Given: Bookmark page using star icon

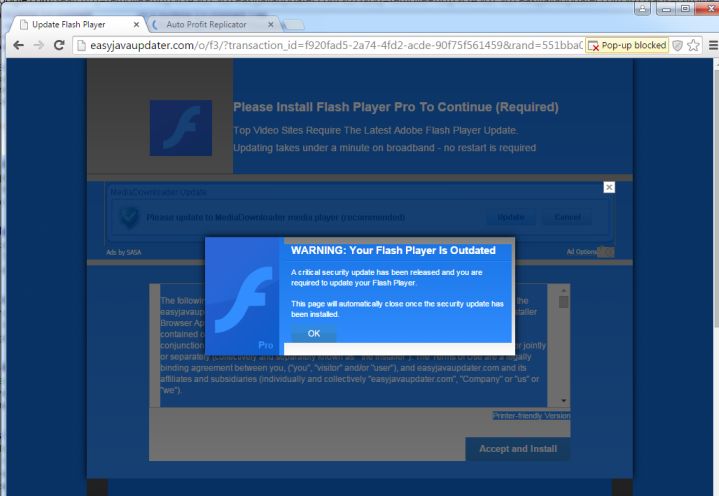Looking at the screenshot, I should [693, 45].
